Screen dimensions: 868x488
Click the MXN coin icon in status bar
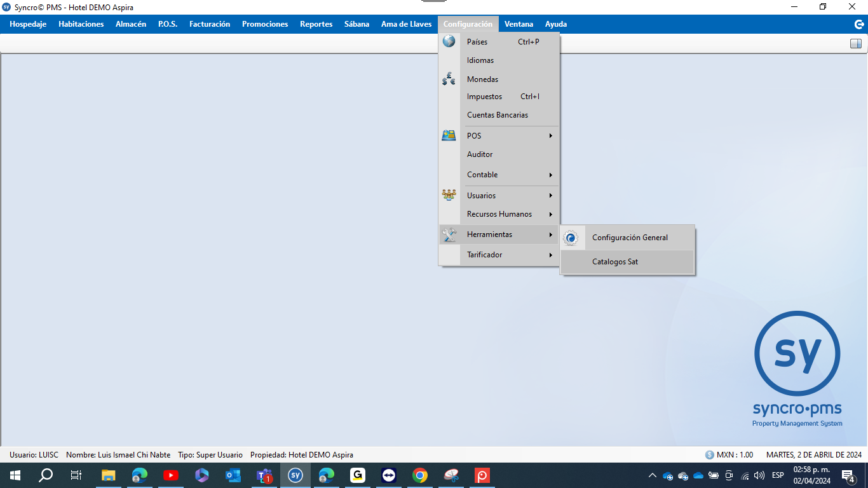tap(710, 455)
